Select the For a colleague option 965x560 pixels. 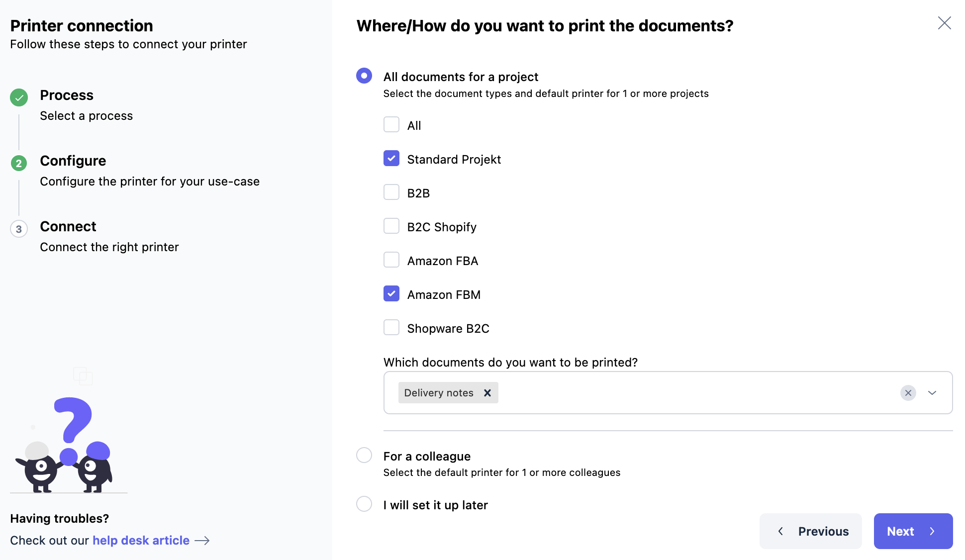coord(364,456)
